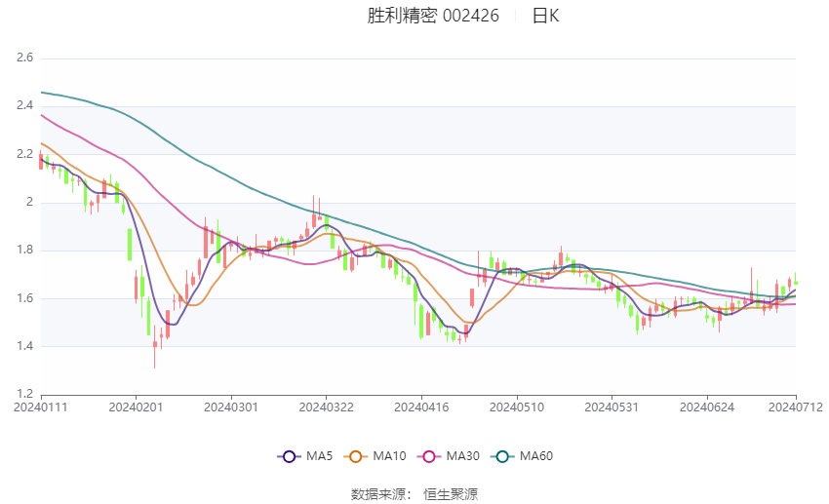
Task: Hide the MA10 line via its label
Action: click(389, 456)
